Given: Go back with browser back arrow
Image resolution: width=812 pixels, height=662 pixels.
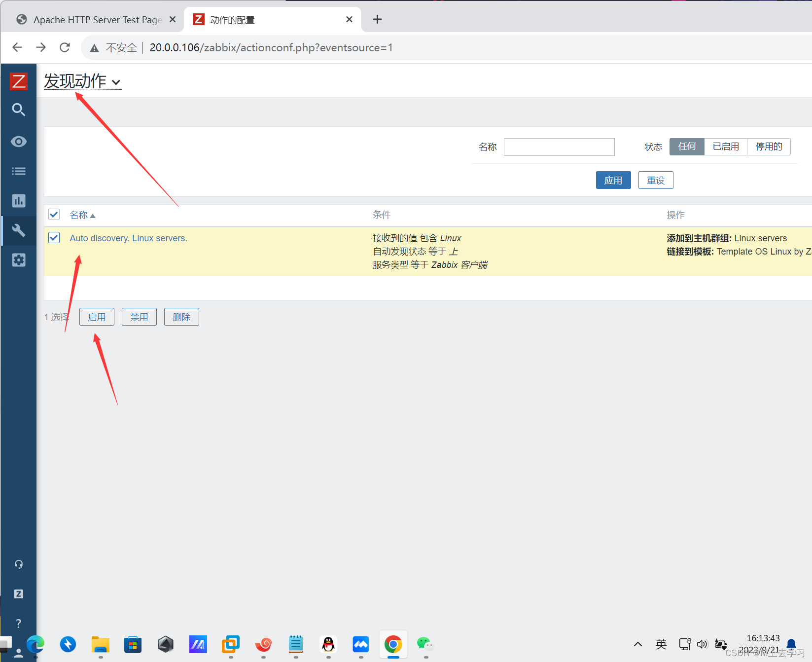Looking at the screenshot, I should [17, 47].
